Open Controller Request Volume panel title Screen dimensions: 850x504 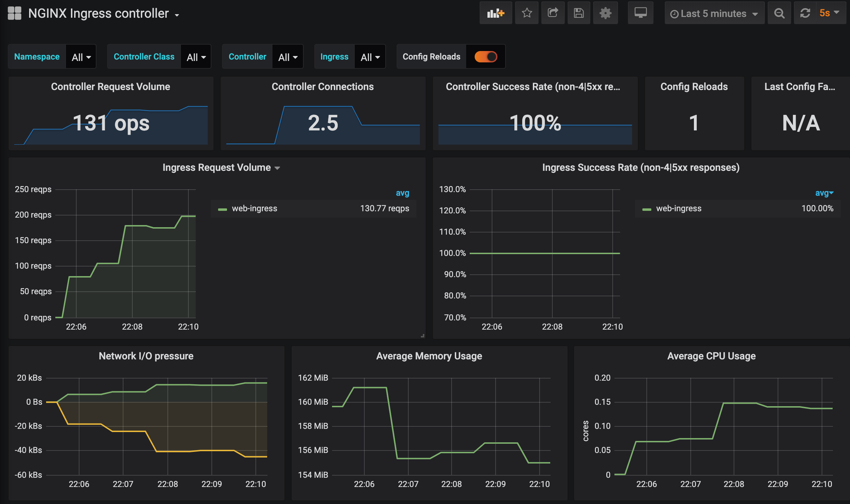[111, 86]
